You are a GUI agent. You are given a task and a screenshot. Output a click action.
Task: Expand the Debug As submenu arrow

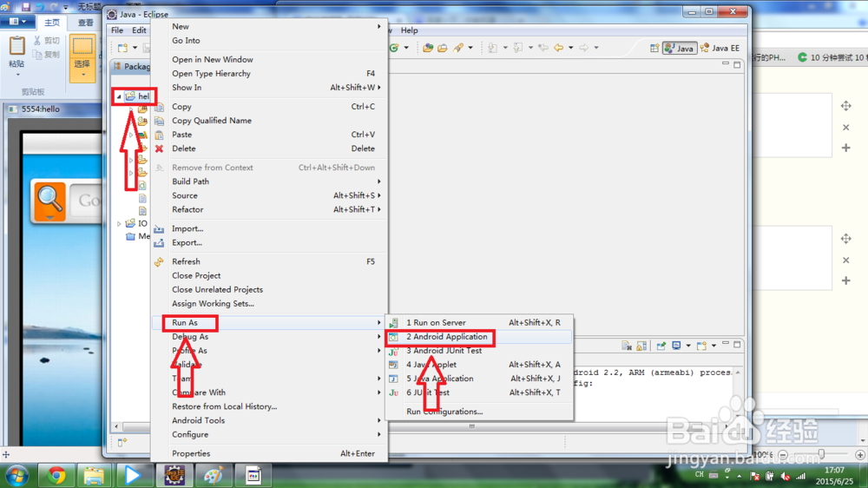(x=379, y=337)
